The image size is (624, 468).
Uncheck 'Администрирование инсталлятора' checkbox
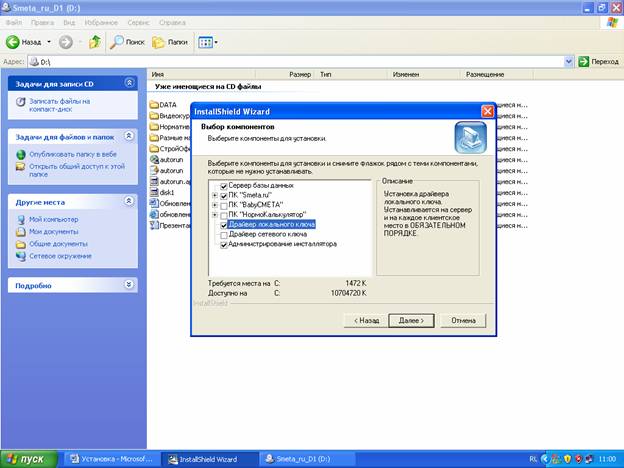[223, 244]
